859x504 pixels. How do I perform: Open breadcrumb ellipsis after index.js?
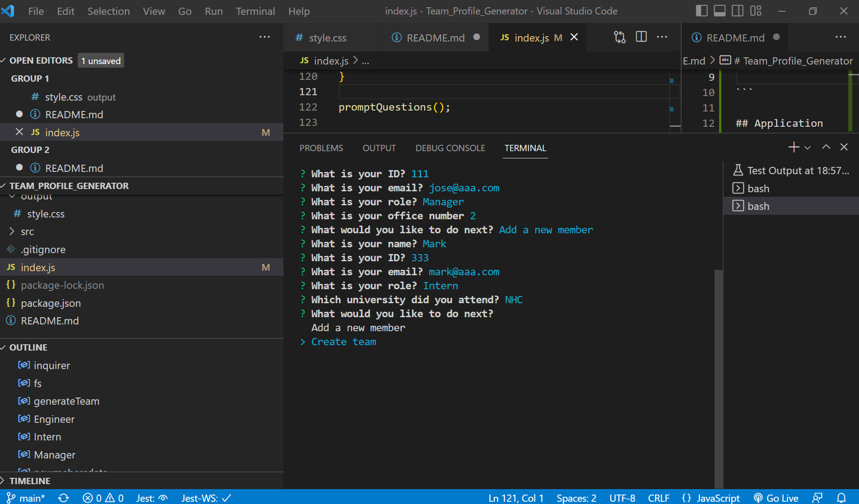(366, 60)
